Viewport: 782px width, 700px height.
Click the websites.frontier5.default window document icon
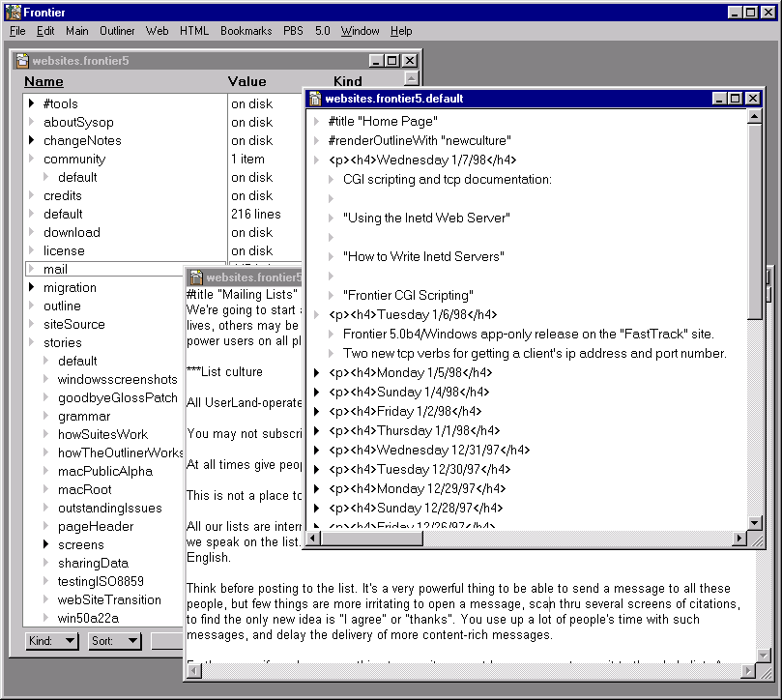click(315, 99)
